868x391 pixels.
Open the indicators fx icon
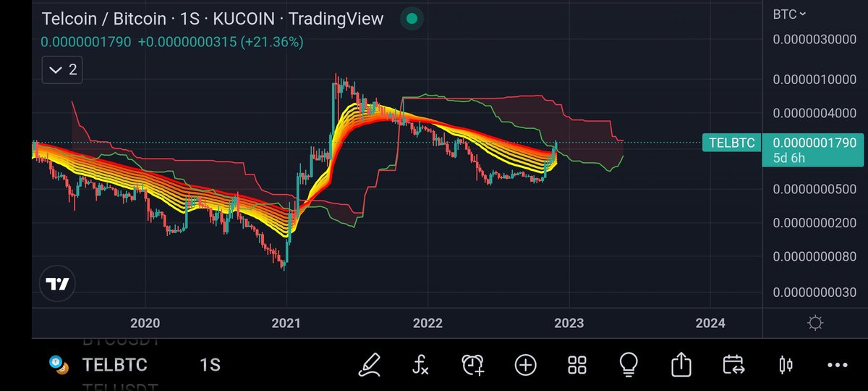pos(421,364)
